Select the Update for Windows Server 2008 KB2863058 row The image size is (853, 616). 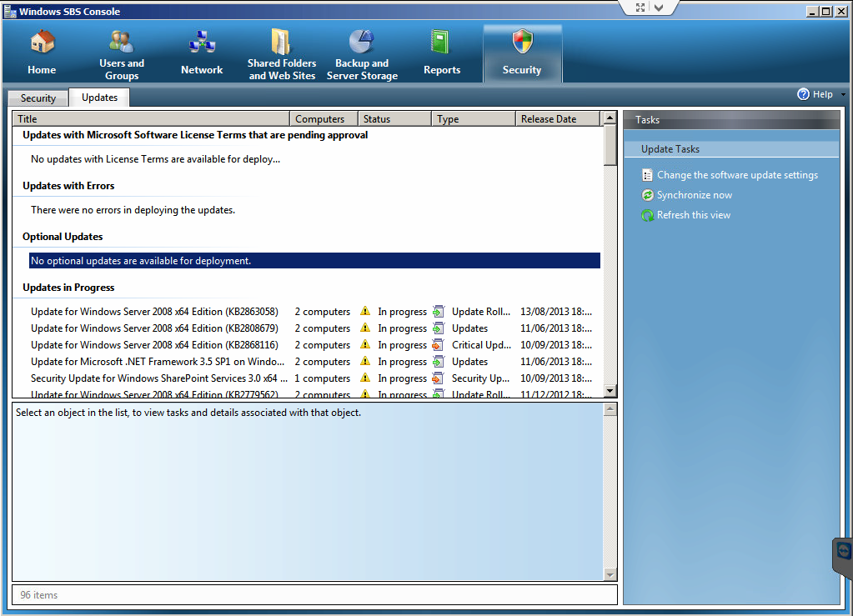314,312
